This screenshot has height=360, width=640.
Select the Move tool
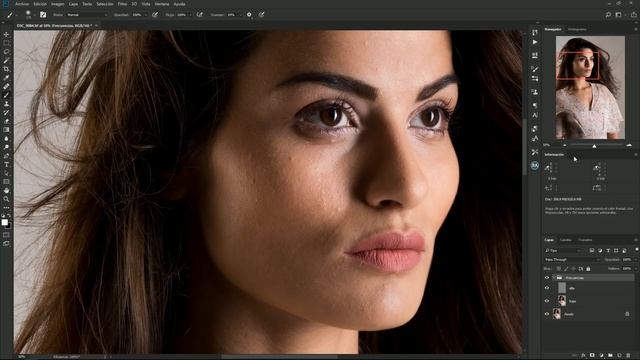coord(6,34)
